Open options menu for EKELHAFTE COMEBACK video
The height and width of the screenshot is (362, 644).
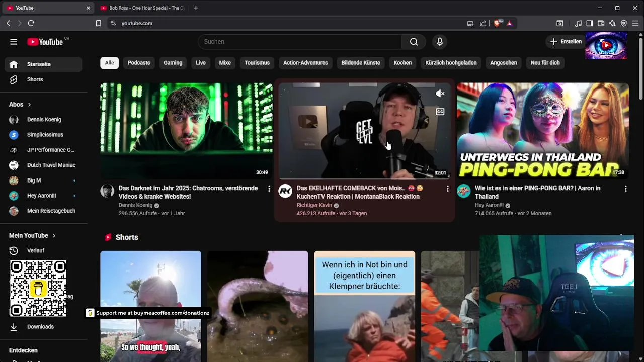tap(447, 189)
